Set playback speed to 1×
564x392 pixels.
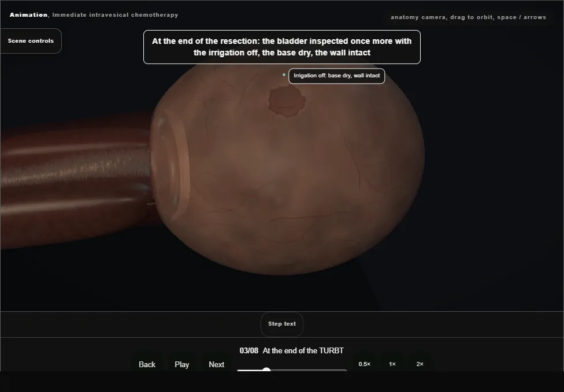[x=392, y=364]
